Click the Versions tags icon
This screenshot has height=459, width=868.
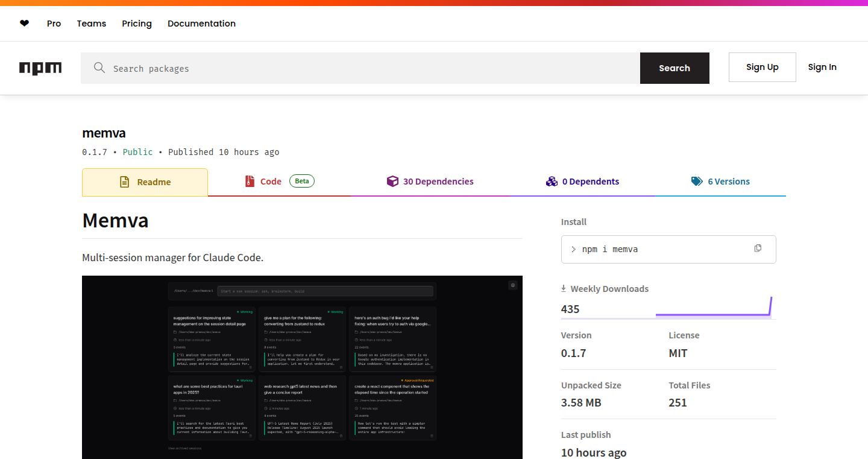(697, 182)
